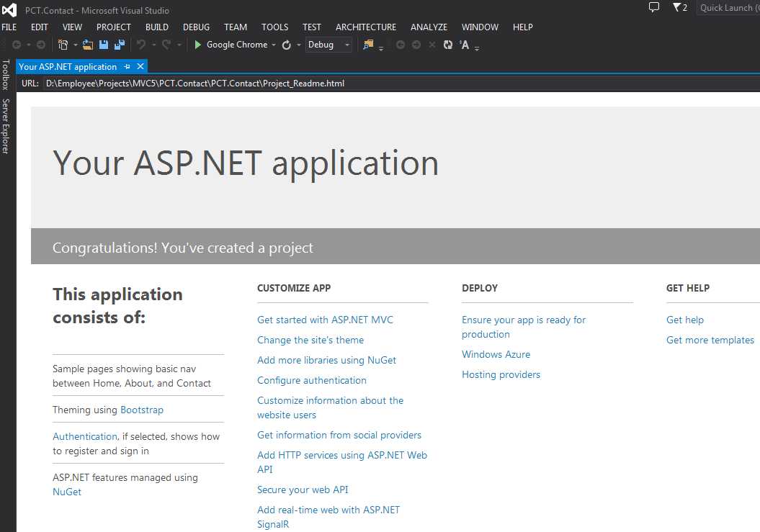
Task: Click the URL address field
Action: tap(401, 84)
